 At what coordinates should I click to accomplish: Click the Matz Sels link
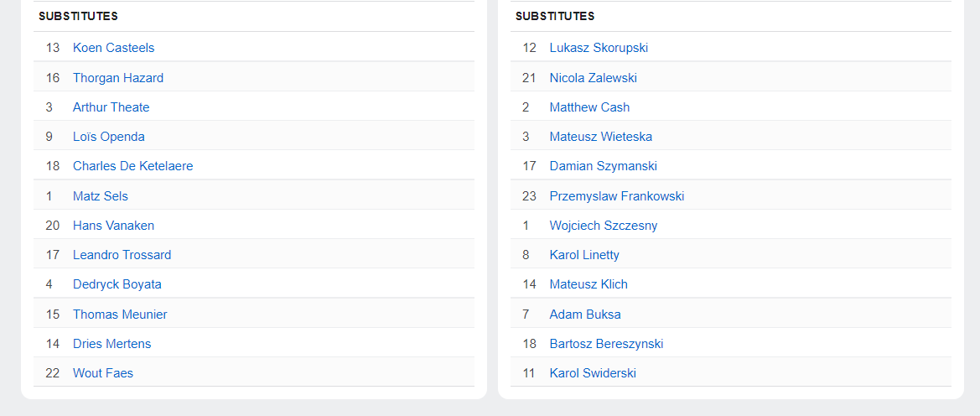[x=101, y=196]
